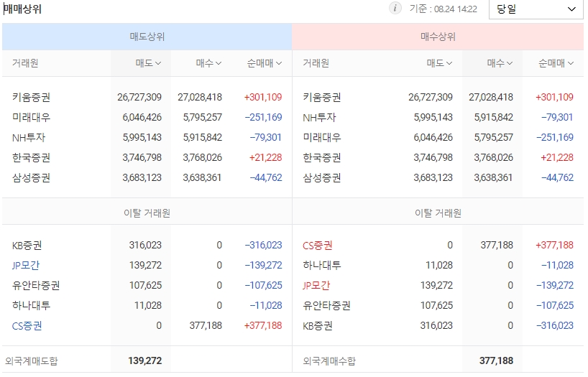Viewport: 588px width, 377px height.
Task: Click 키움증권 매수 27,028,418 in 매수상위 table
Action: pos(491,98)
